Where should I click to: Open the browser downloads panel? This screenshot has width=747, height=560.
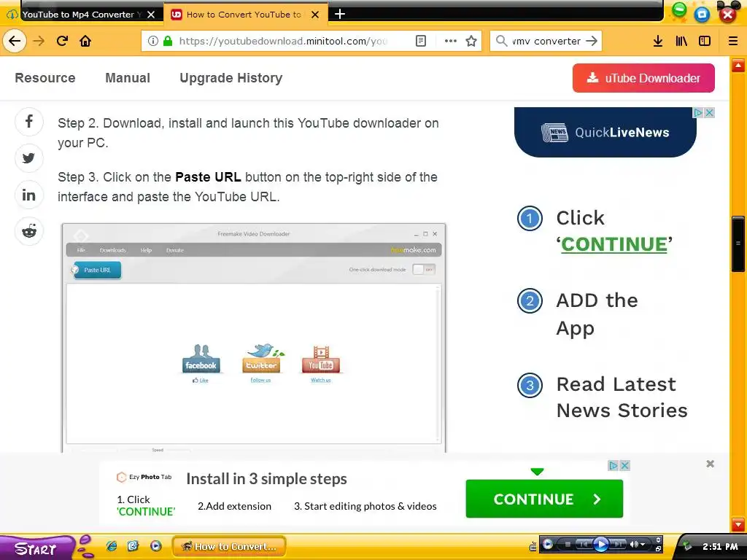tap(658, 41)
